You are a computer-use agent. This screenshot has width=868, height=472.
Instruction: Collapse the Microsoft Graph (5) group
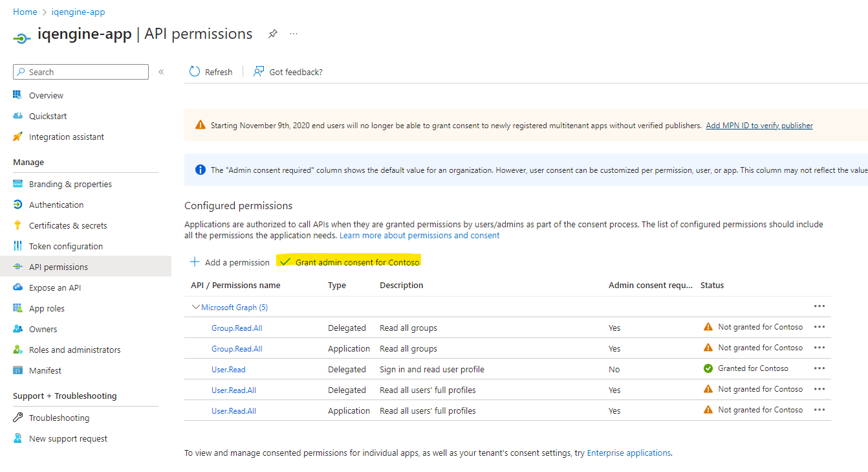[195, 308]
